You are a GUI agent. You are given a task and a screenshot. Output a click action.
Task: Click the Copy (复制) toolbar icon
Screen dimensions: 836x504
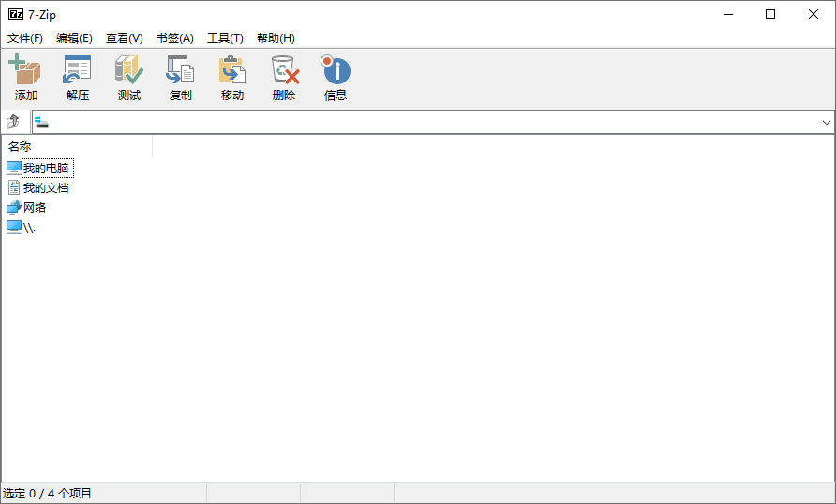pyautogui.click(x=180, y=71)
